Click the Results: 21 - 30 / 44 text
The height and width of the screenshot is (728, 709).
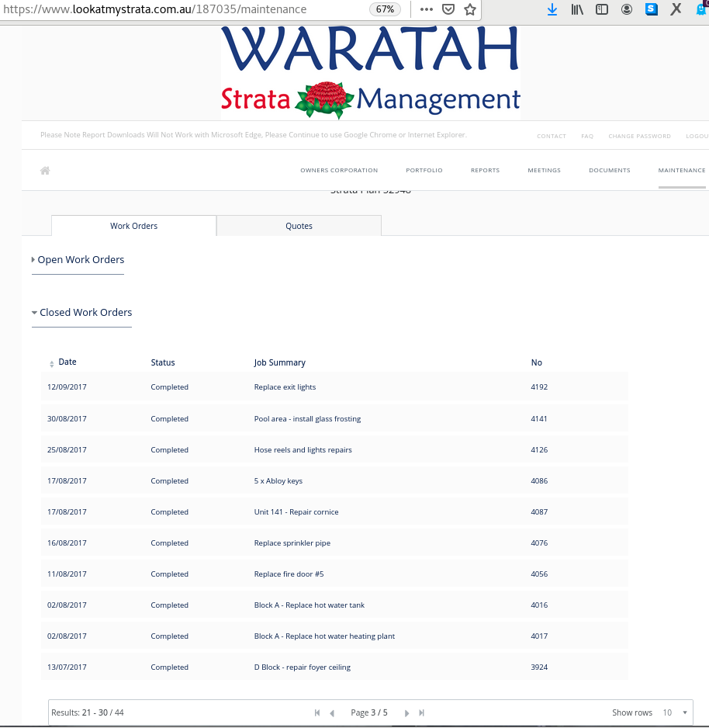[x=87, y=712]
